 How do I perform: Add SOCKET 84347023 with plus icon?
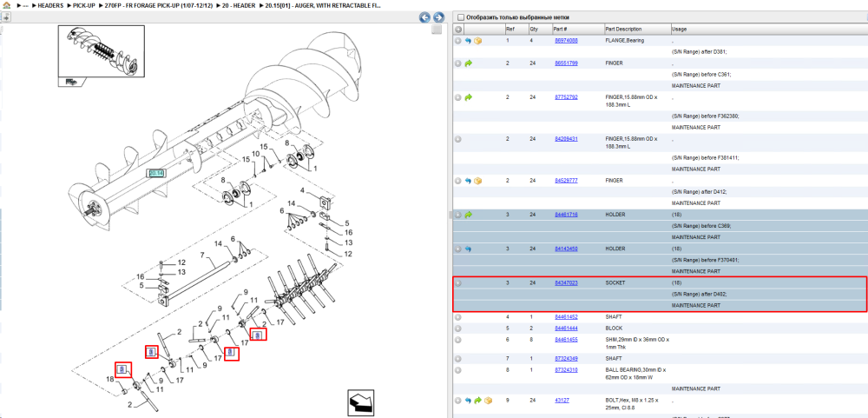point(457,283)
